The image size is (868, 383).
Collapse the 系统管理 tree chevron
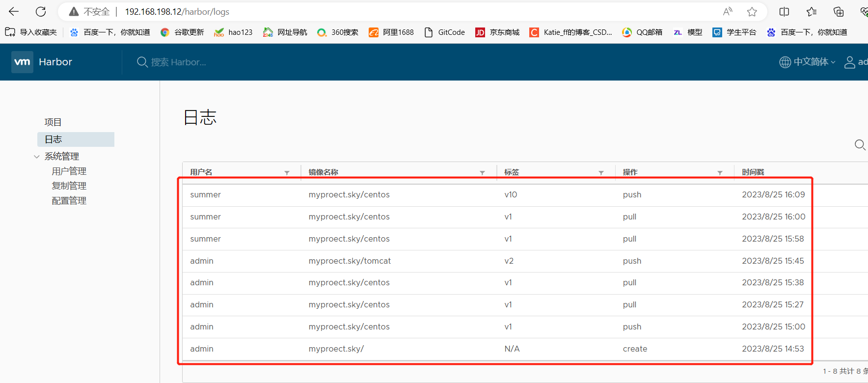37,157
